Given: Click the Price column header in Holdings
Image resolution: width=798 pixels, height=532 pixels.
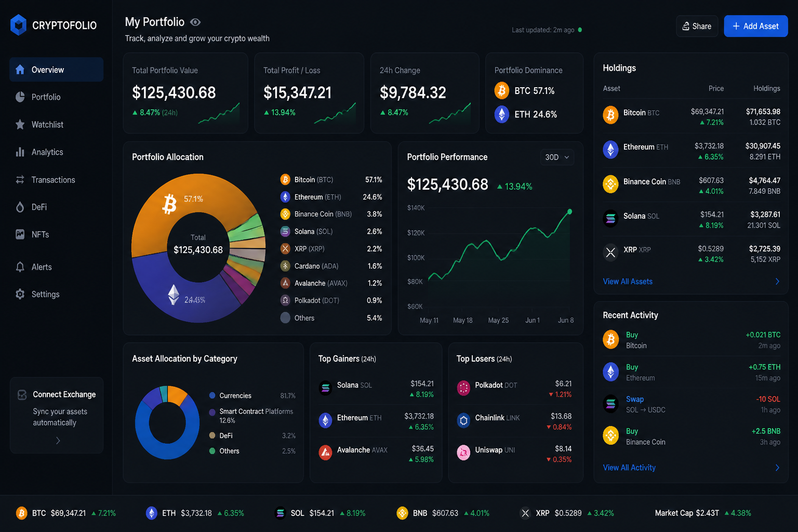Looking at the screenshot, I should pos(716,88).
